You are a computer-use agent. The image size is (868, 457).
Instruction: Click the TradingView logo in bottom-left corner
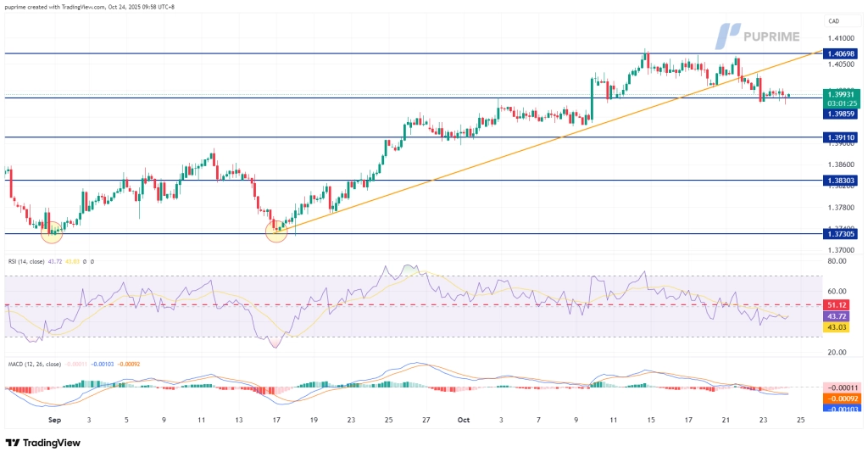tap(42, 443)
